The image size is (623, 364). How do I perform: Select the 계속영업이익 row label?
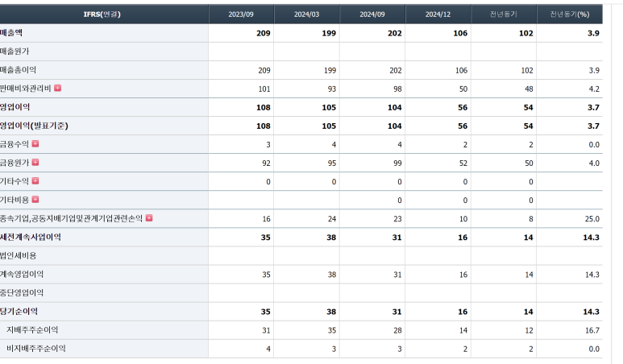click(x=22, y=275)
